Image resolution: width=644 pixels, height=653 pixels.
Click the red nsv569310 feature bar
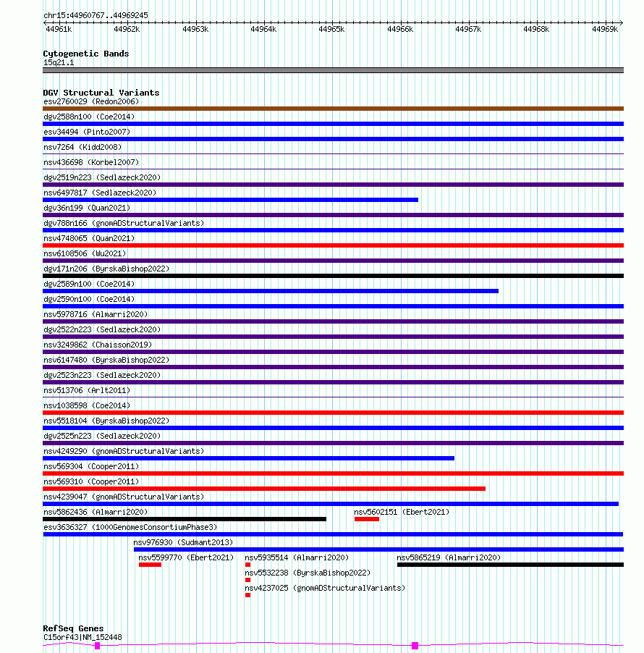click(264, 489)
